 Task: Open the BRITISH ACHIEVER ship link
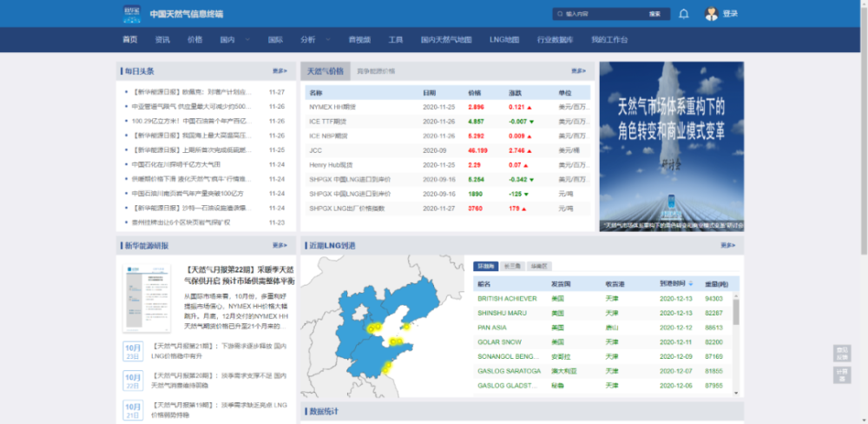coord(507,298)
